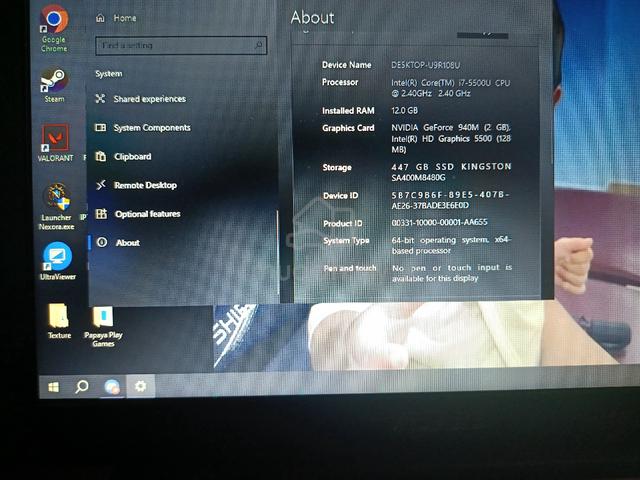
Task: Open Google Chrome desktop shortcut
Action: pyautogui.click(x=54, y=29)
